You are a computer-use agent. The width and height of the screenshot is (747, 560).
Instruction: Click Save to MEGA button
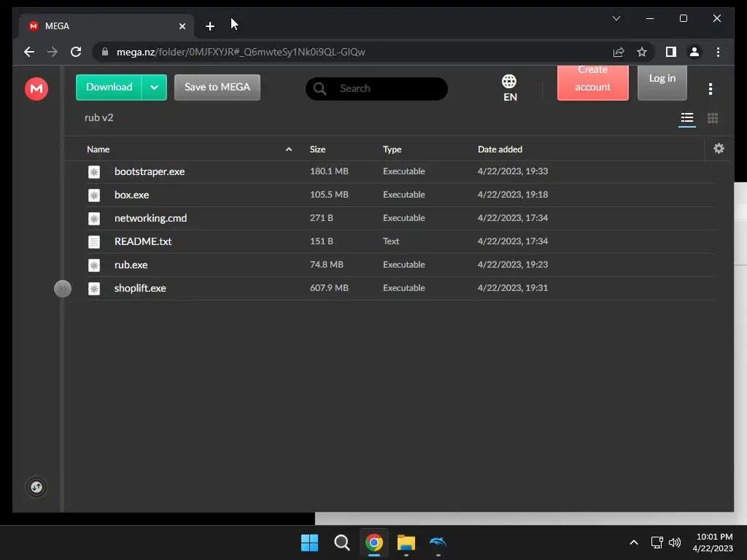217,87
